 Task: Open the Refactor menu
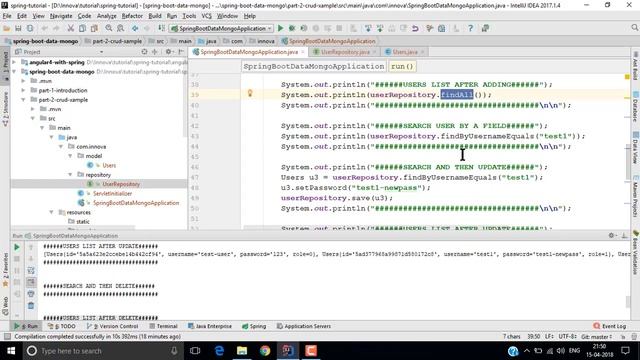coord(132,16)
